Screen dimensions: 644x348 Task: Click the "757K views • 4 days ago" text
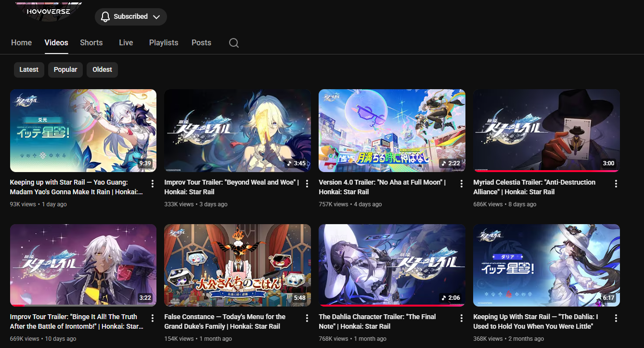(x=350, y=204)
